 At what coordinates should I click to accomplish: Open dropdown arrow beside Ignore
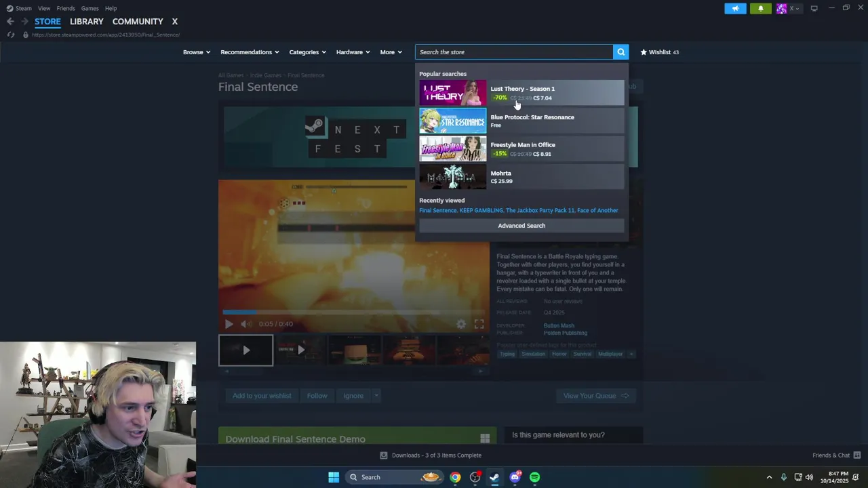click(376, 396)
